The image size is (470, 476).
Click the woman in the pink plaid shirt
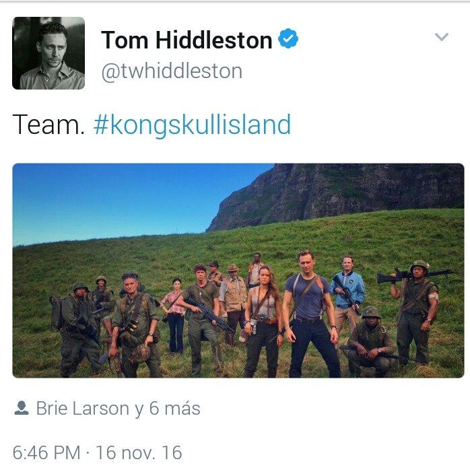174,316
